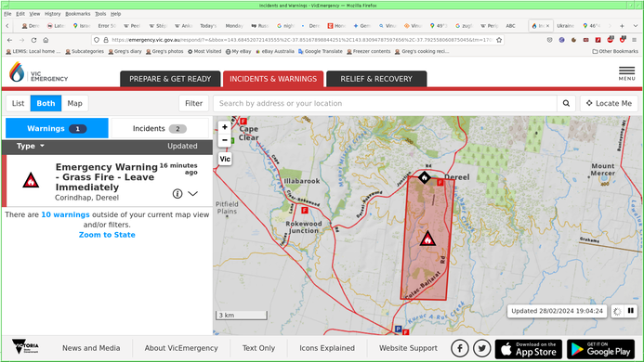Click the Filter button
The height and width of the screenshot is (362, 644).
[x=193, y=103]
